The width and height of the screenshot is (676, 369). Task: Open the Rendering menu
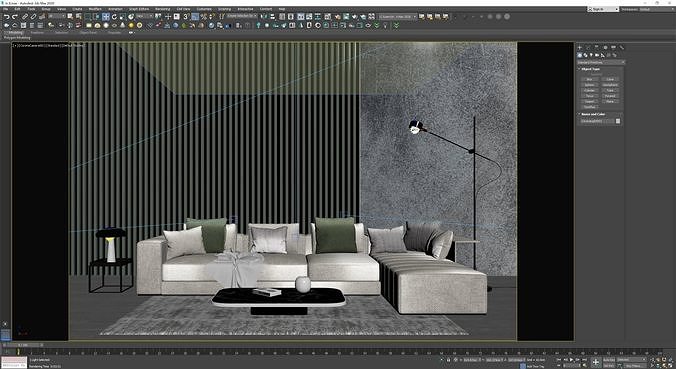tap(163, 9)
